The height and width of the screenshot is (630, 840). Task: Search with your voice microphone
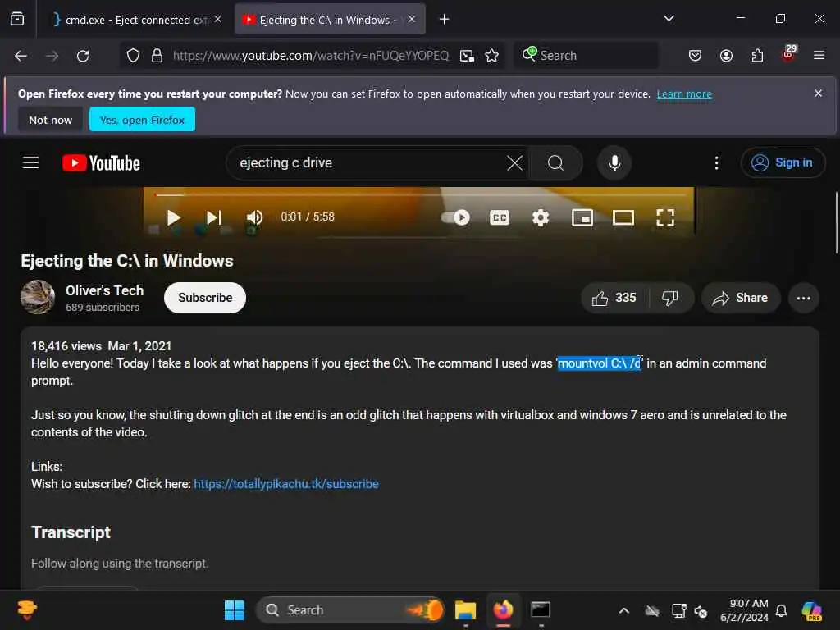pyautogui.click(x=614, y=163)
